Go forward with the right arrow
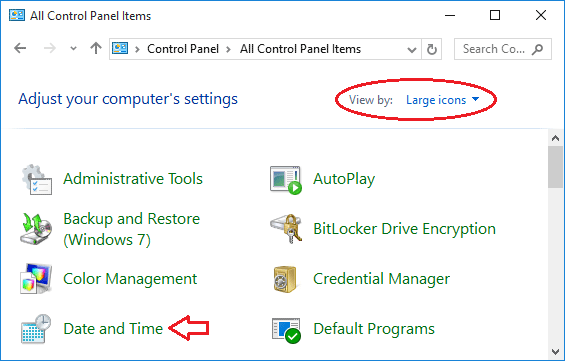The height and width of the screenshot is (361, 565). 50,48
